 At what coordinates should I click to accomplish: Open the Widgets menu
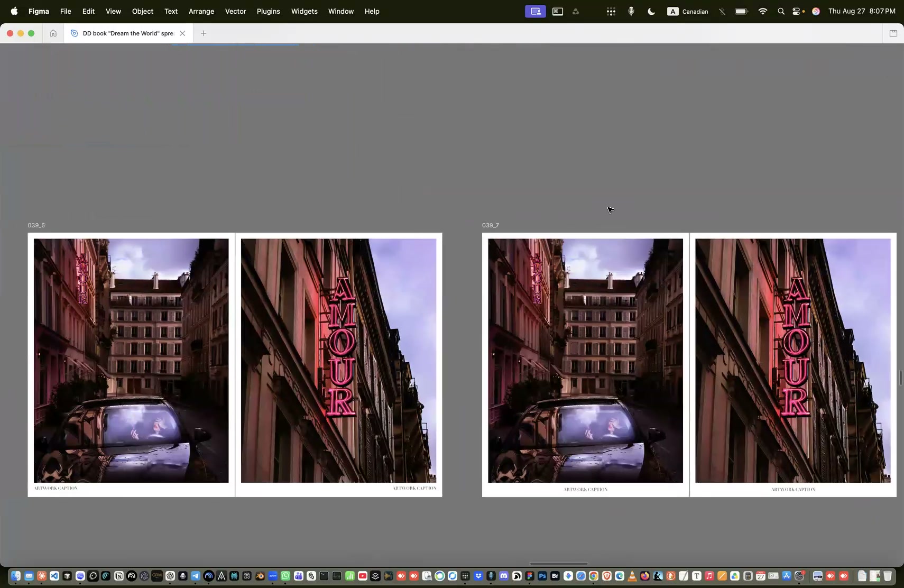[x=305, y=11]
